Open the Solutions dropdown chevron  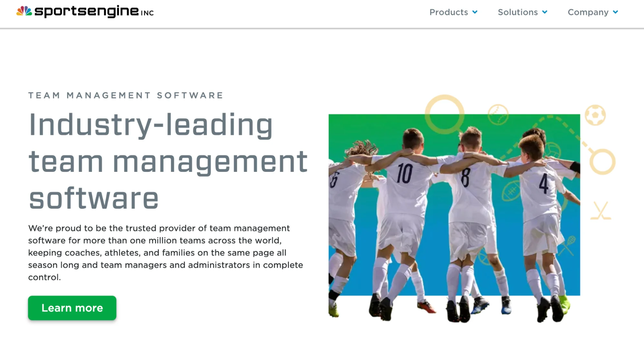pyautogui.click(x=545, y=12)
